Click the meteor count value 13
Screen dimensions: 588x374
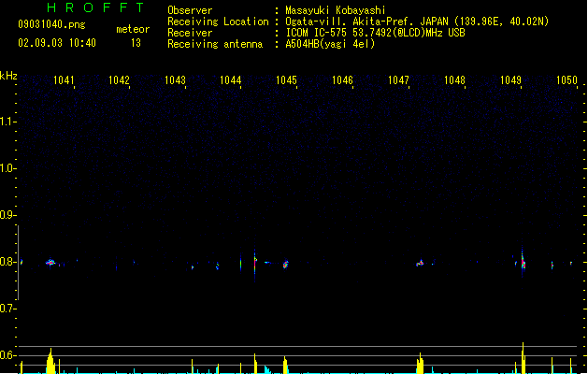(136, 43)
